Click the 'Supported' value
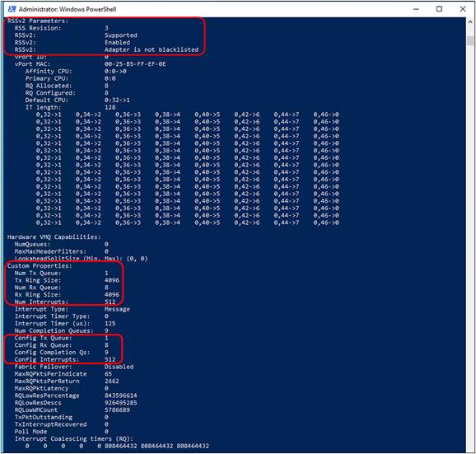 pyautogui.click(x=121, y=35)
